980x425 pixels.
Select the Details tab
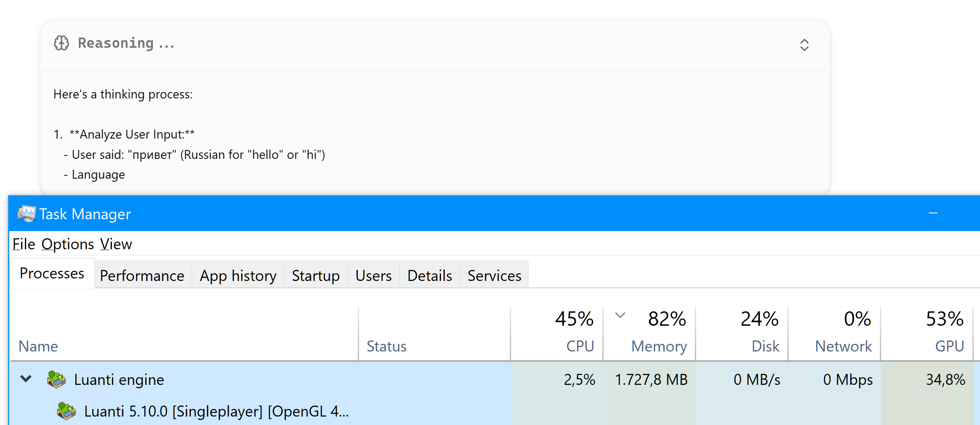tap(430, 275)
